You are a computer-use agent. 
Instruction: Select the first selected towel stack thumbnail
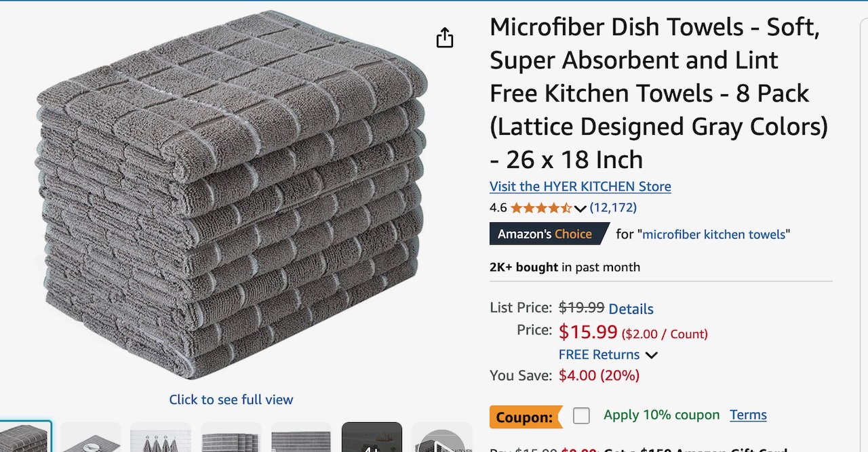point(25,437)
